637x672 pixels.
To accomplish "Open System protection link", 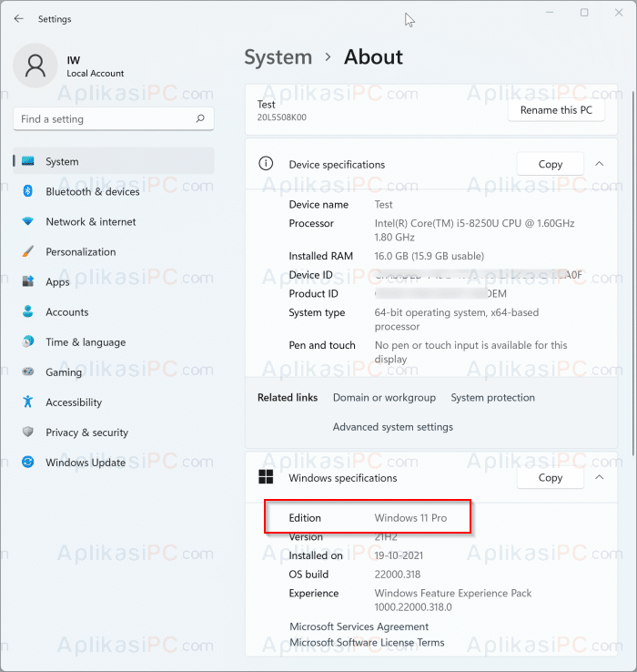I will click(x=492, y=397).
